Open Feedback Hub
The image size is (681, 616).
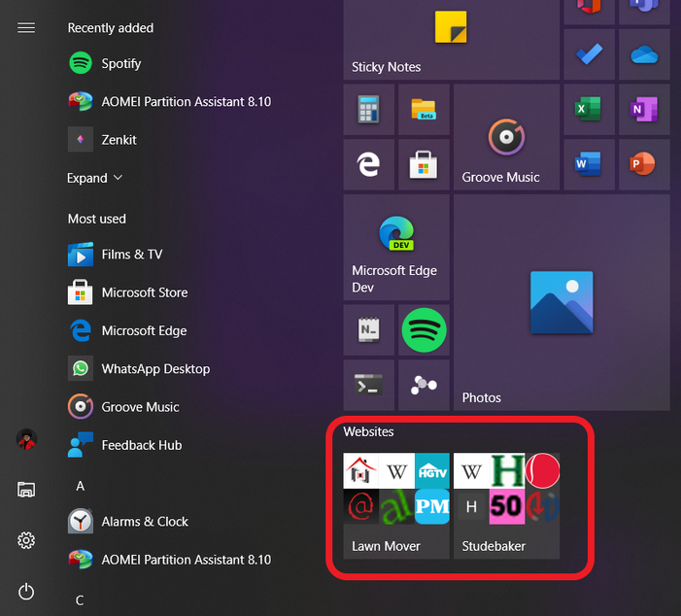(x=124, y=445)
